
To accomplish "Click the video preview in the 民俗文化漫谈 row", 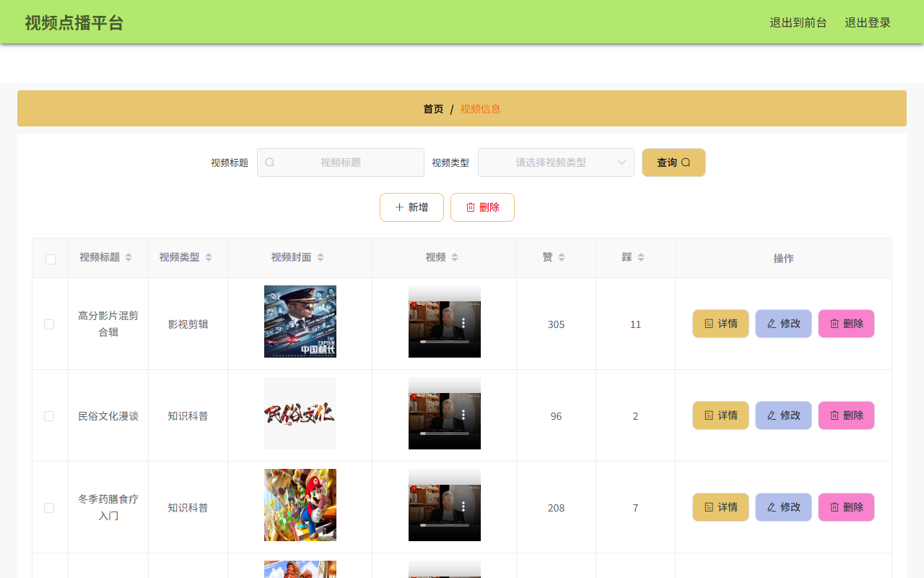I will pos(445,413).
